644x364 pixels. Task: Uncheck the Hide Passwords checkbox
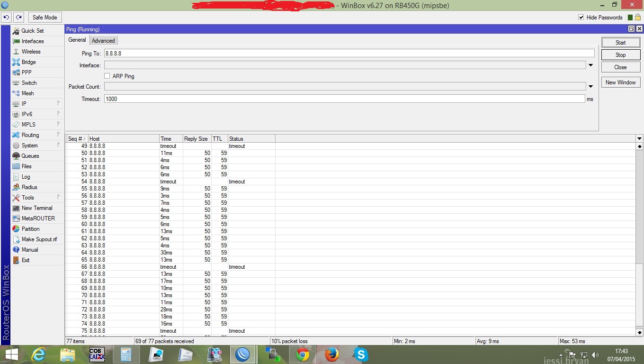(x=581, y=18)
